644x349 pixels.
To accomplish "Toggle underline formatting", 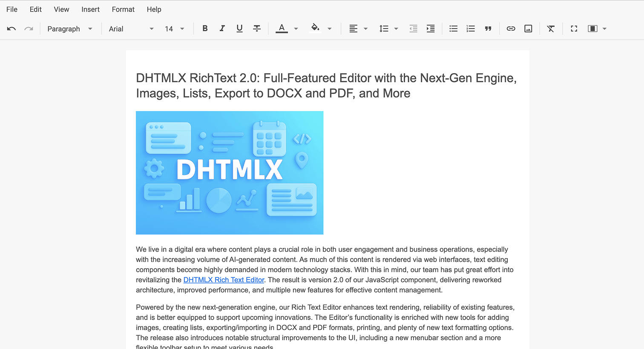I will pyautogui.click(x=239, y=29).
